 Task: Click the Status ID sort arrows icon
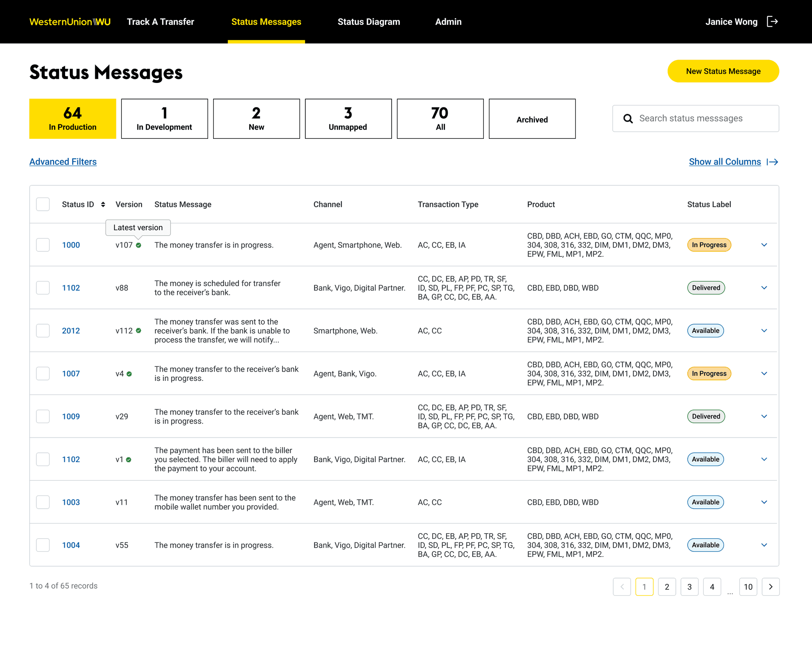click(x=103, y=204)
